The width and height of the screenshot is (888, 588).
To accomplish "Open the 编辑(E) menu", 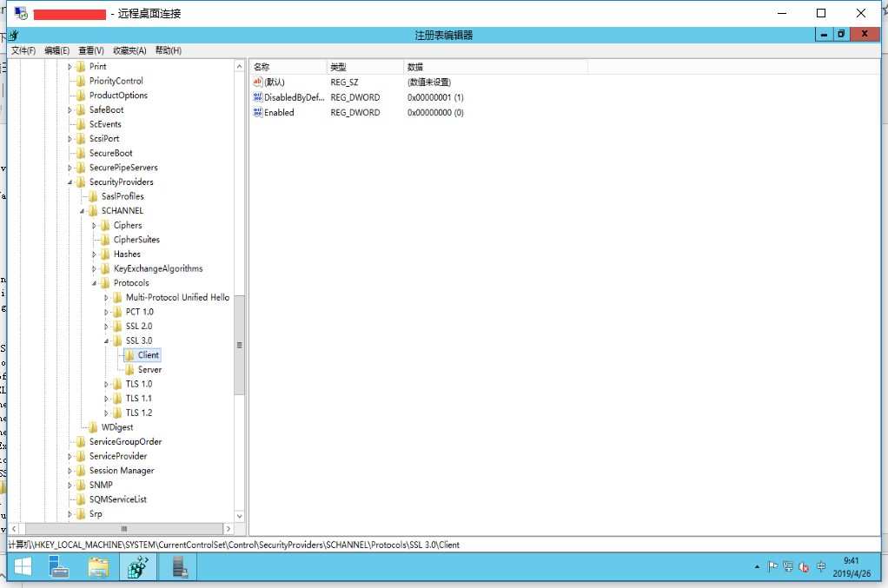I will coord(56,50).
